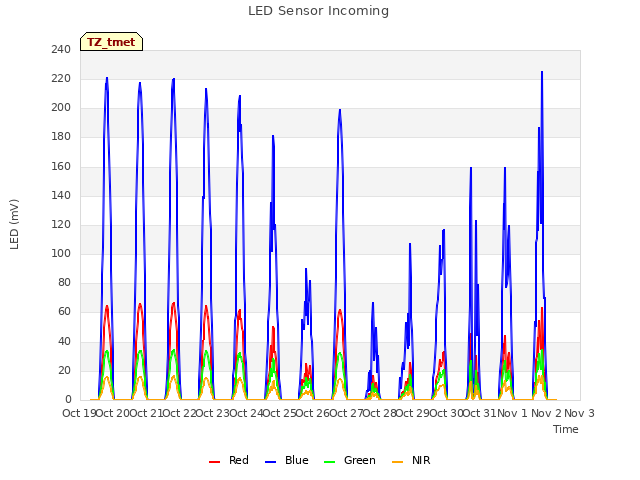This screenshot has width=640, height=480.
Task: Click the 0 y-axis tick label
Action: [68, 399]
